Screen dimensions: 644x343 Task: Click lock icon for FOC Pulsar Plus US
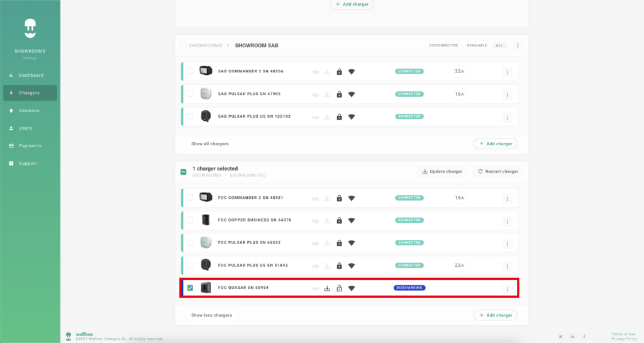[x=339, y=266]
